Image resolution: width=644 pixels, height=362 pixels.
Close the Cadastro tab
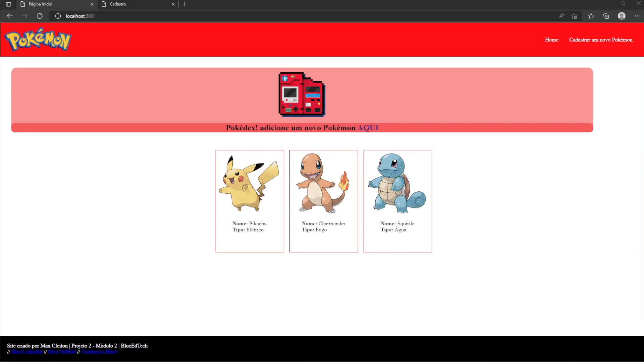click(x=173, y=4)
